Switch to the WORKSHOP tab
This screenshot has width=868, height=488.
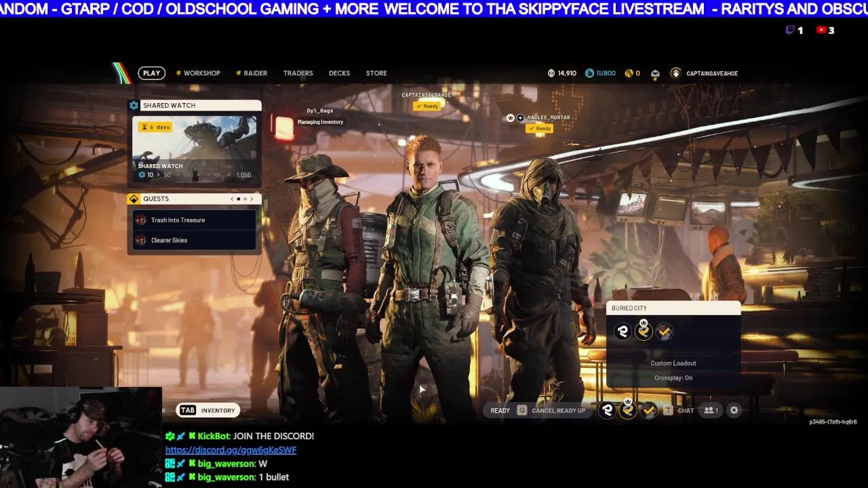(202, 73)
